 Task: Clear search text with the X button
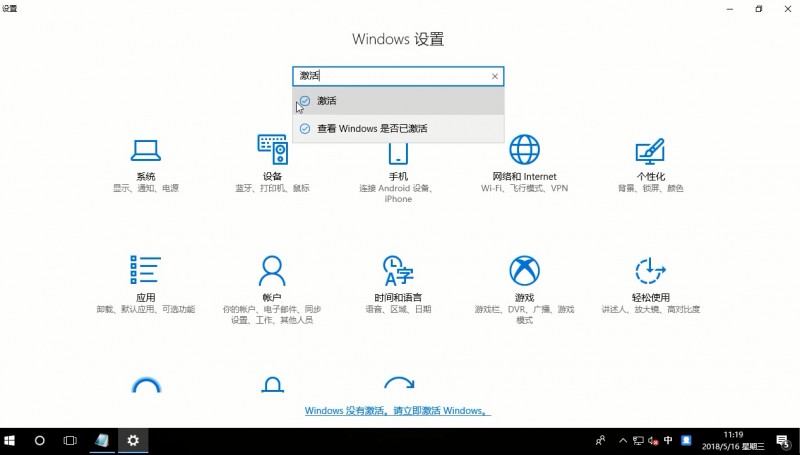tap(494, 77)
